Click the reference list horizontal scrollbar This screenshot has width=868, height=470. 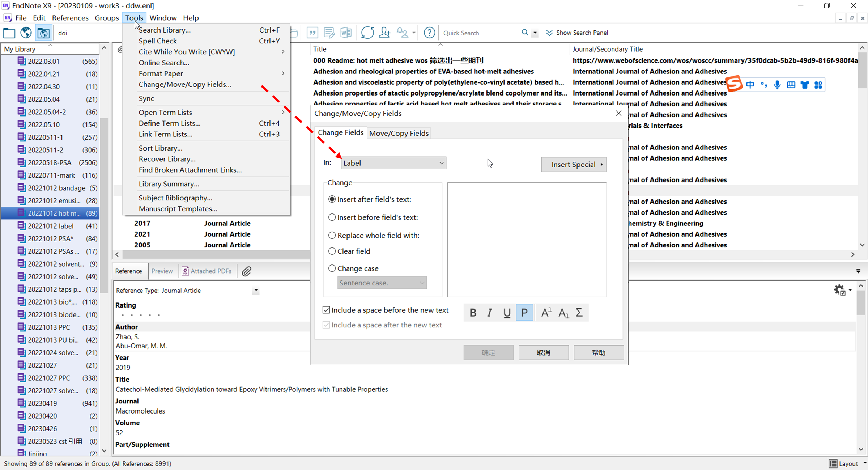tap(216, 254)
